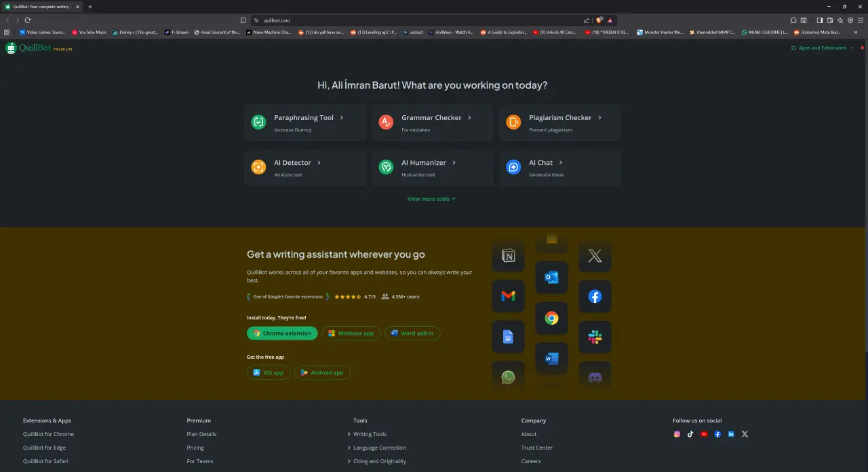Open Monster Hunter Wo... bookmark
868x472 pixels.
[x=660, y=32]
